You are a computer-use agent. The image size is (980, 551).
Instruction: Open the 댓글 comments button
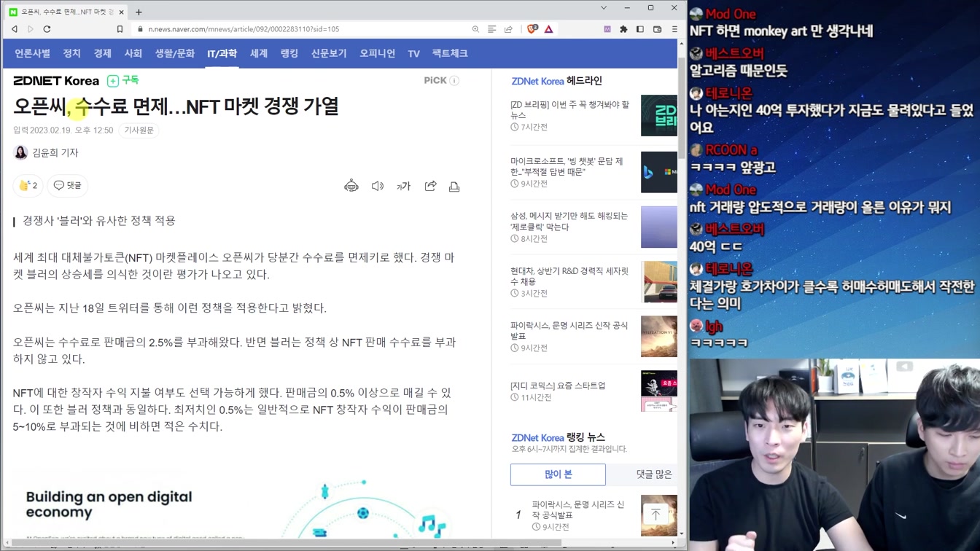click(x=68, y=186)
